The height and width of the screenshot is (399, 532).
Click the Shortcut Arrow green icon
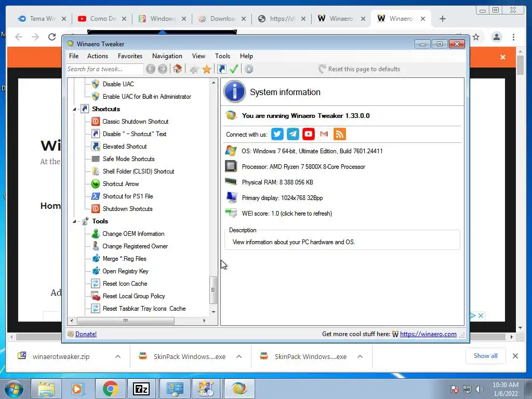click(96, 183)
